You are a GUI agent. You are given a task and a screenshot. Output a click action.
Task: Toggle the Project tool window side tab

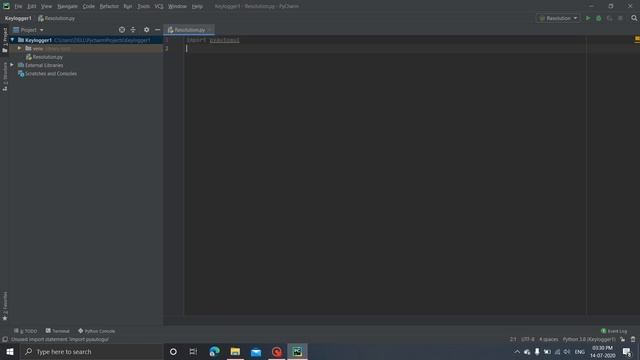5,40
